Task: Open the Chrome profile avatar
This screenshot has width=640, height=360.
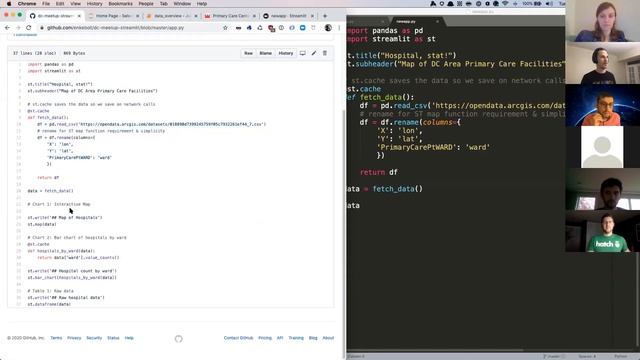Action: pyautogui.click(x=328, y=28)
